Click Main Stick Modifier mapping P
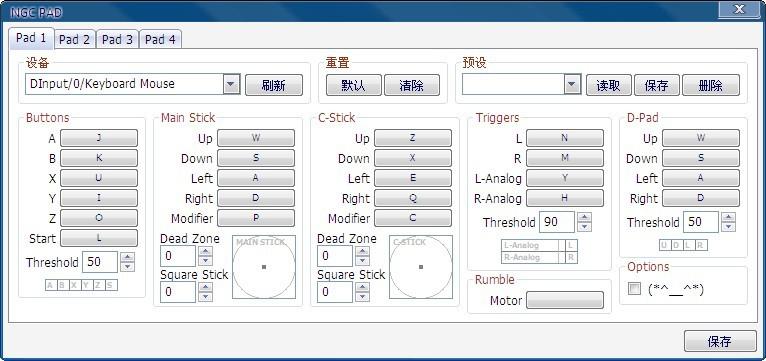Image resolution: width=766 pixels, height=361 pixels. pyautogui.click(x=256, y=218)
